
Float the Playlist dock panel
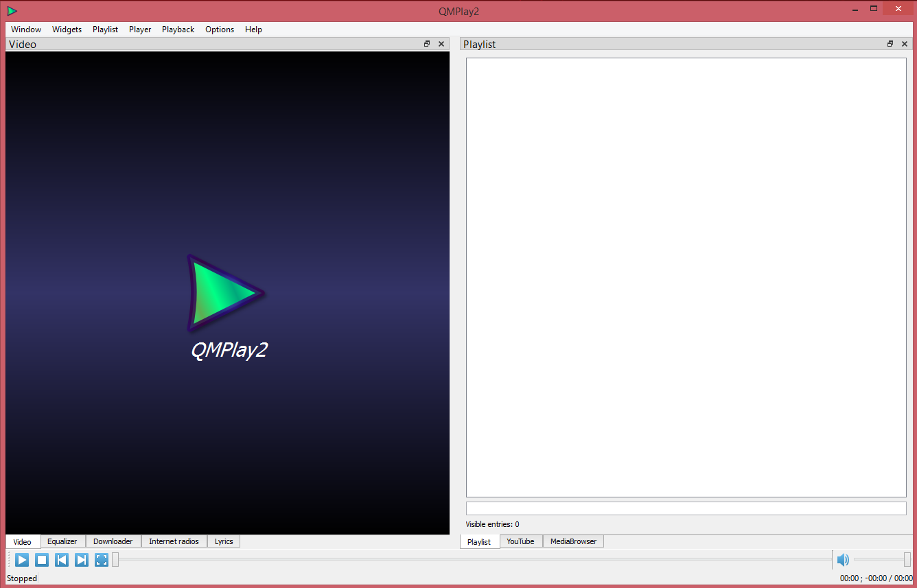(890, 44)
